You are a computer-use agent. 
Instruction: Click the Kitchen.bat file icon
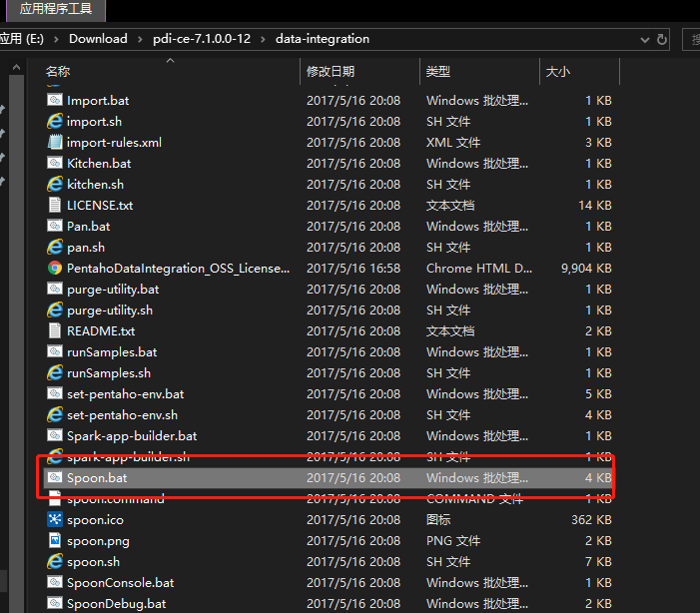coord(55,163)
